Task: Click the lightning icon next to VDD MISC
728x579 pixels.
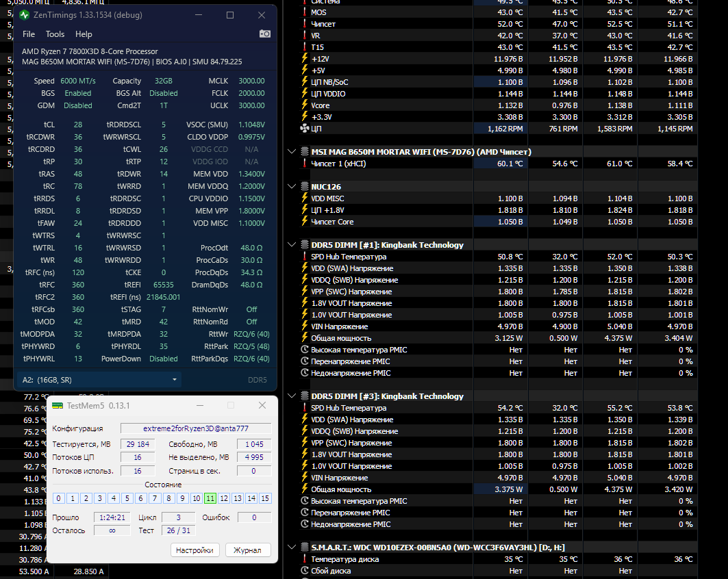Action: (305, 198)
